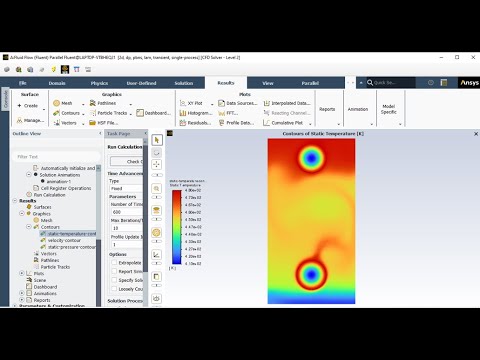Click Create surface button
The height and width of the screenshot is (360, 480).
click(28, 106)
